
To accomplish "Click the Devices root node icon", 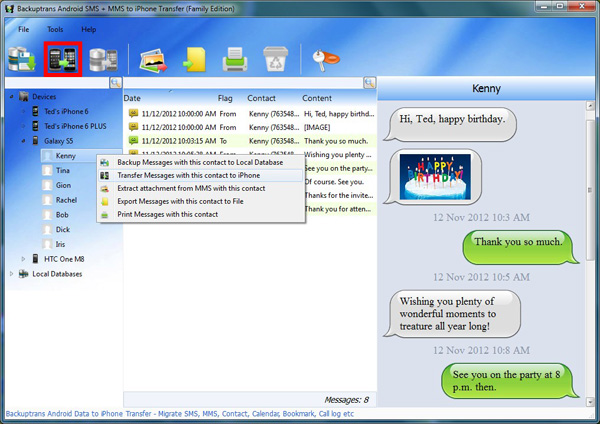I will (24, 96).
